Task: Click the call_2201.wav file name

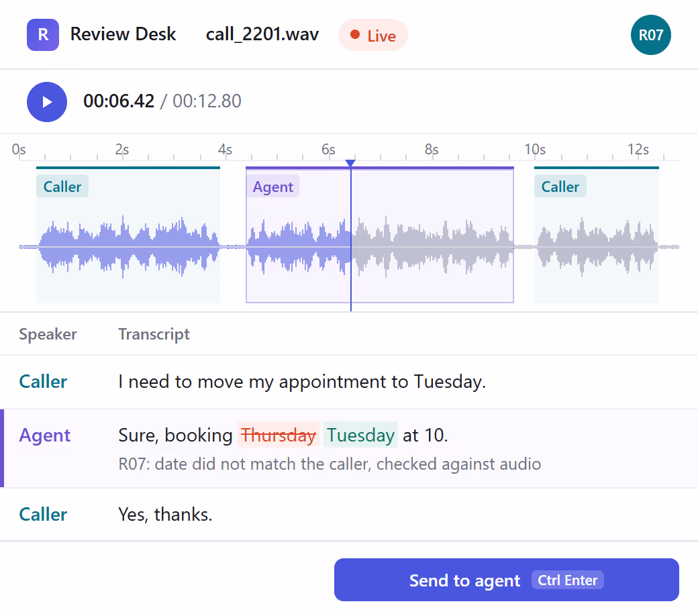Action: pos(262,34)
